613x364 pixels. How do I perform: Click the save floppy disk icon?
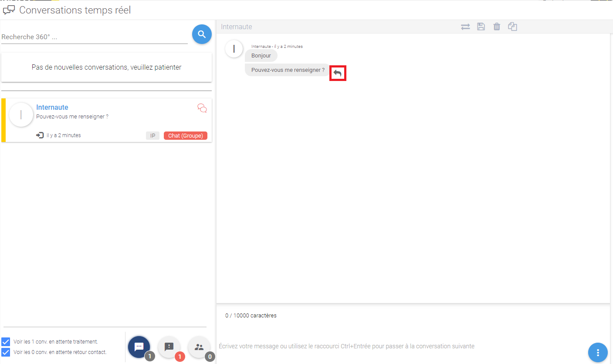[481, 27]
